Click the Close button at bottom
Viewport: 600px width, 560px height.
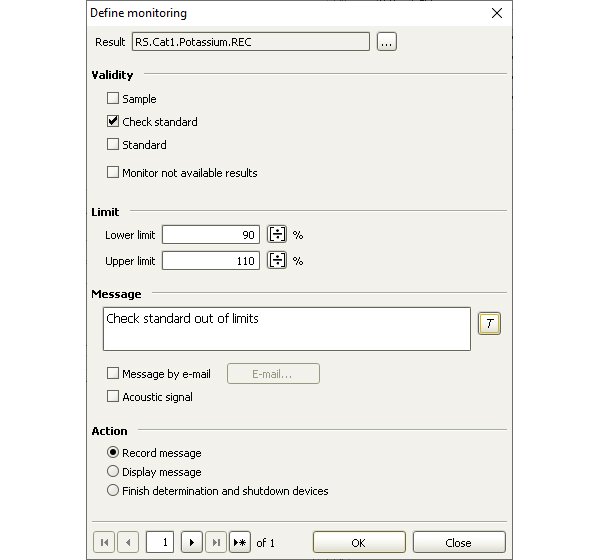[x=459, y=542]
